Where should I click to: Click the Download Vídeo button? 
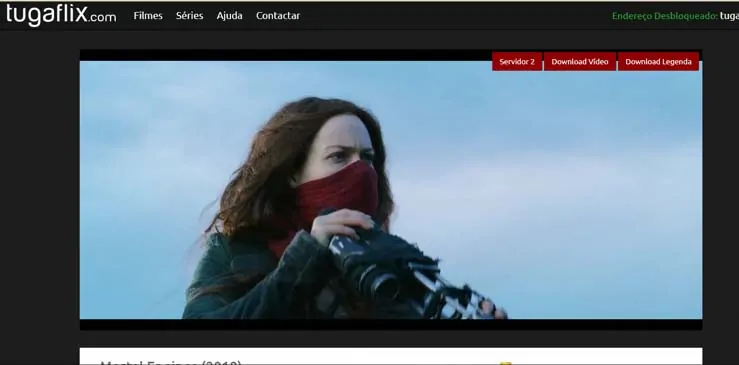click(x=580, y=61)
